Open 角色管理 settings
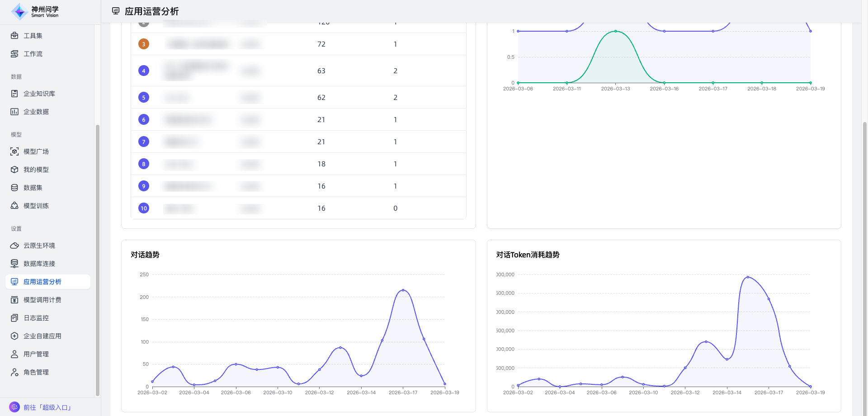 [36, 372]
